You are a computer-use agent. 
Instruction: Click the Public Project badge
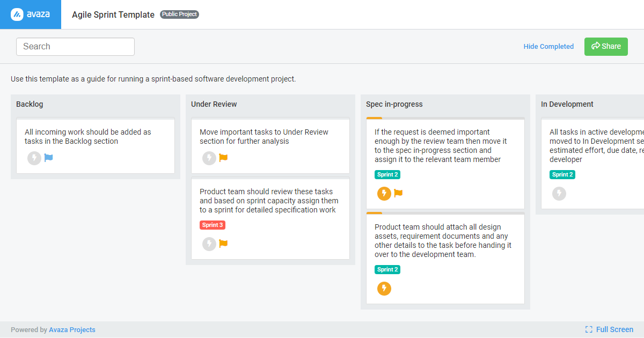179,14
